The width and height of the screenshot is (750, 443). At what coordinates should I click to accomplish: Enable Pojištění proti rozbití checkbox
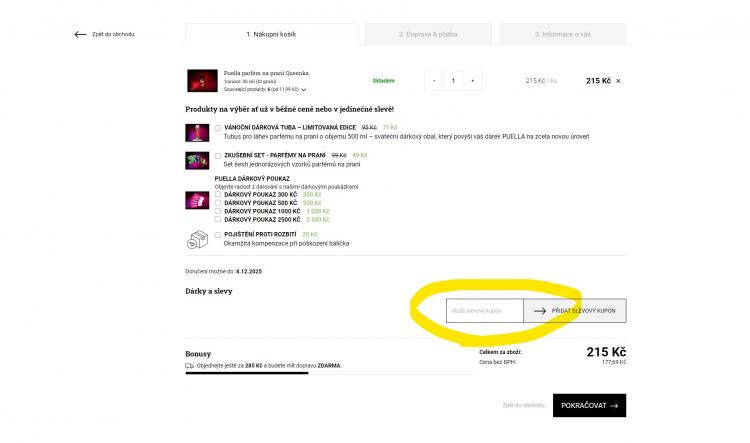click(218, 234)
